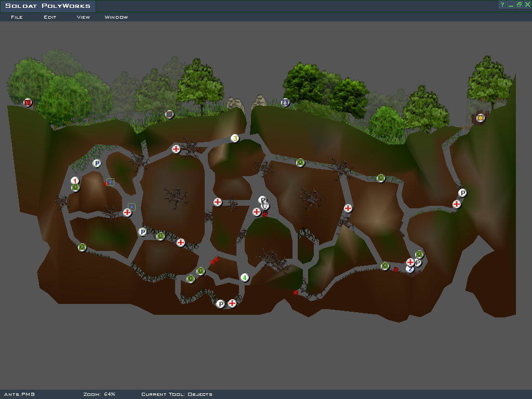Select the blue P marker above spawn 1

97,164
